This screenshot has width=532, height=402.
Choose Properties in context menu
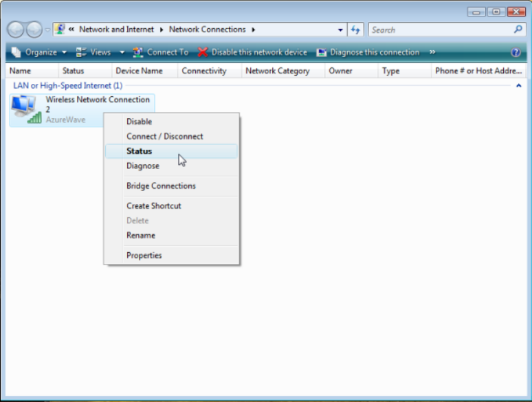(x=171, y=256)
